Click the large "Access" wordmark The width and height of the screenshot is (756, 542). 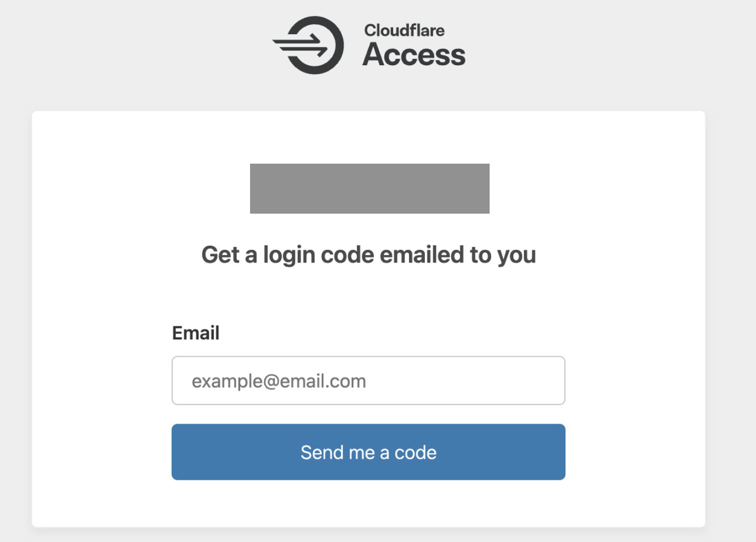coord(414,55)
